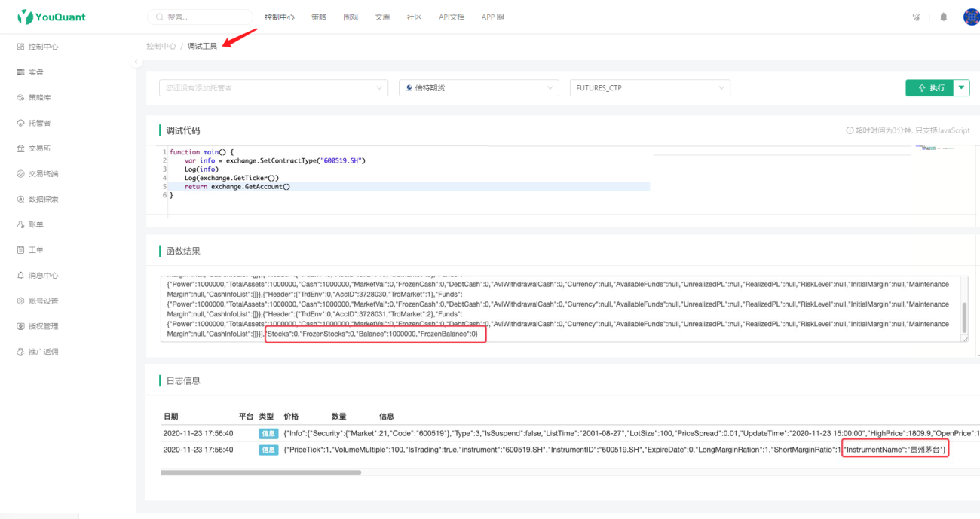Image resolution: width=980 pixels, height=519 pixels.
Task: Collapse the sidebar with the chevron handle
Action: click(x=136, y=62)
